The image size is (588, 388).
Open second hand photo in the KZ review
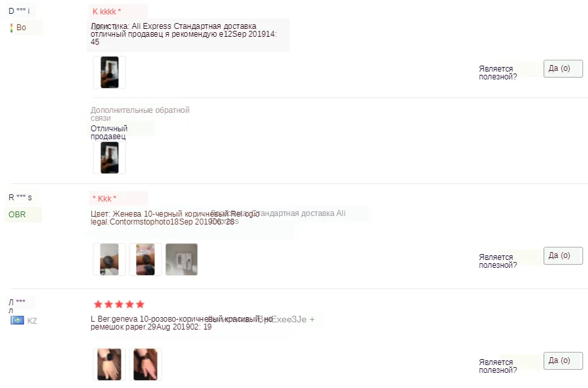(145, 364)
